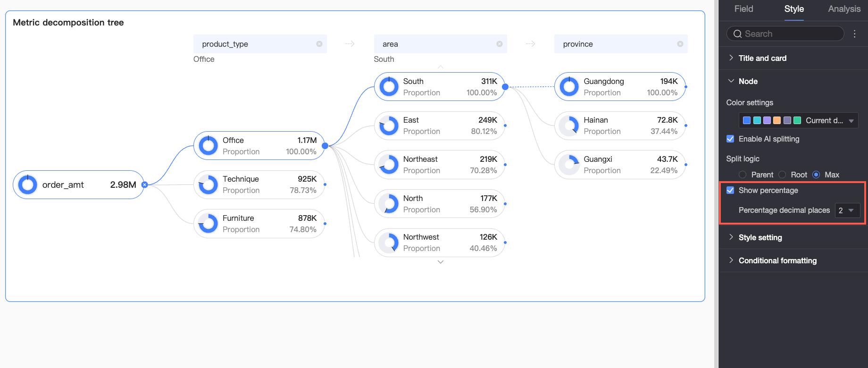This screenshot has height=368, width=868.
Task: Click the province dimension header
Action: pyautogui.click(x=621, y=44)
